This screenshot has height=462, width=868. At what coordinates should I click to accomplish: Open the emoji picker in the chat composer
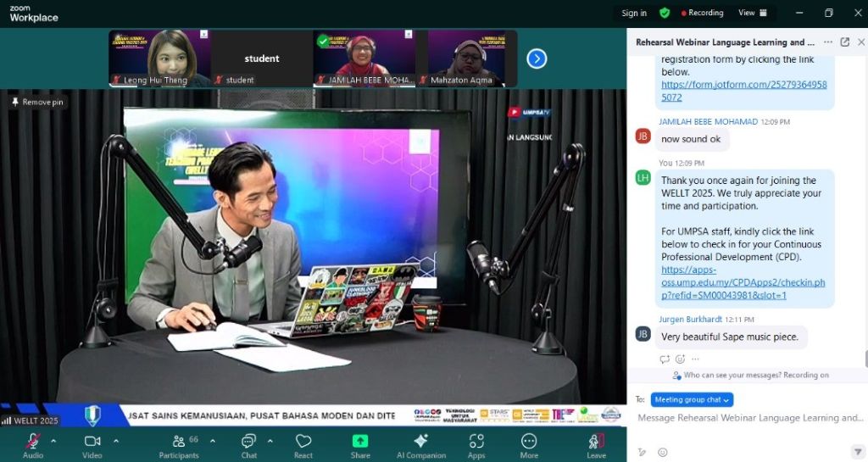pos(663,452)
